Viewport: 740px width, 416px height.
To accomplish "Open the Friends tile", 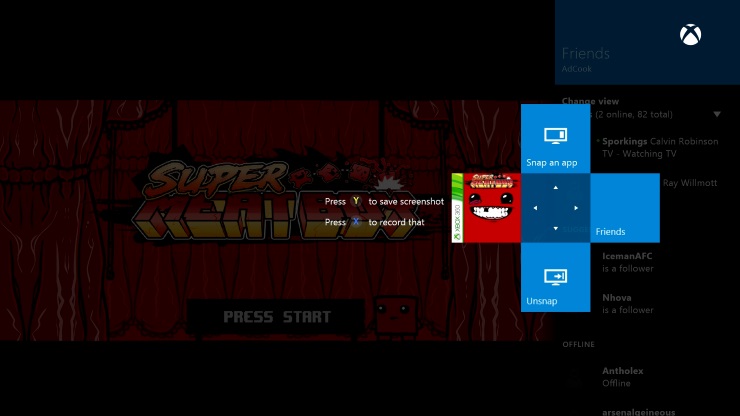I will tap(625, 208).
